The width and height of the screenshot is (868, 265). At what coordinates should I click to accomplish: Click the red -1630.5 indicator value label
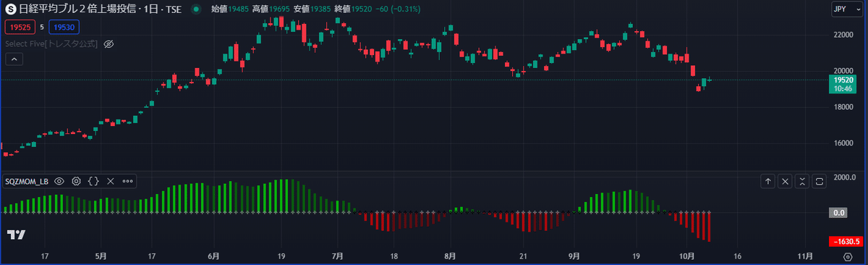[845, 241]
